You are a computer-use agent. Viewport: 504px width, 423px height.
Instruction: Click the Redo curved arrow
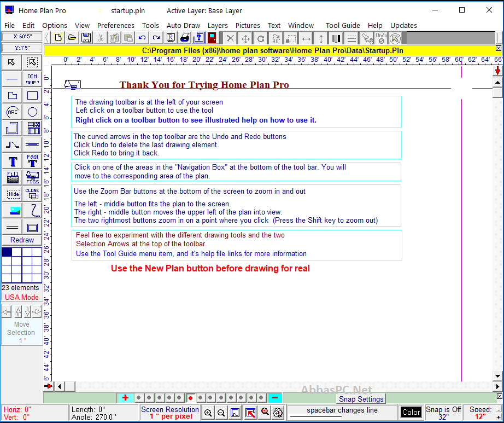(156, 38)
